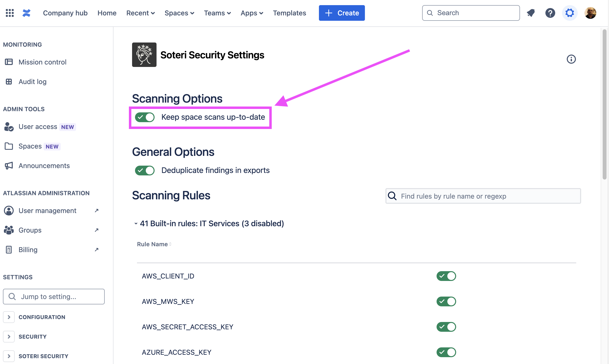The height and width of the screenshot is (364, 609).
Task: Open the notifications bell icon
Action: 531,13
